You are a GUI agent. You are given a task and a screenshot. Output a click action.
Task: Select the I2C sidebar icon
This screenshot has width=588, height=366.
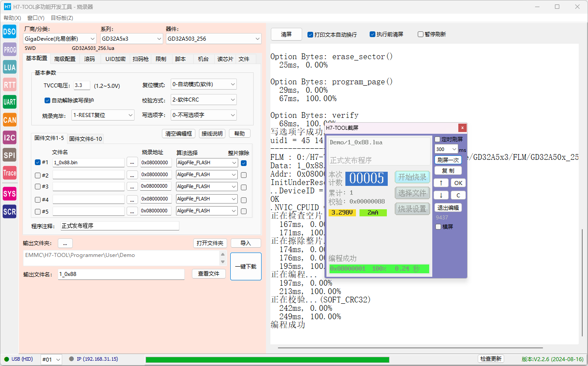[x=9, y=137]
